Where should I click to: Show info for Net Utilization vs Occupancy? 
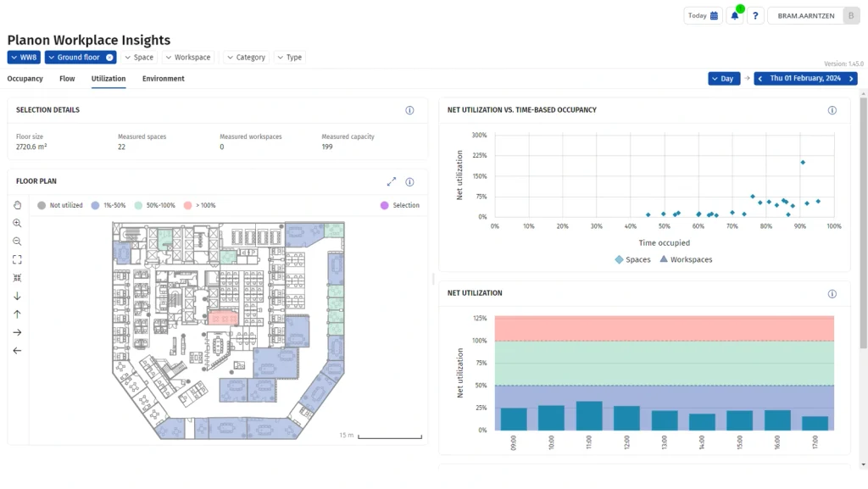coord(832,110)
